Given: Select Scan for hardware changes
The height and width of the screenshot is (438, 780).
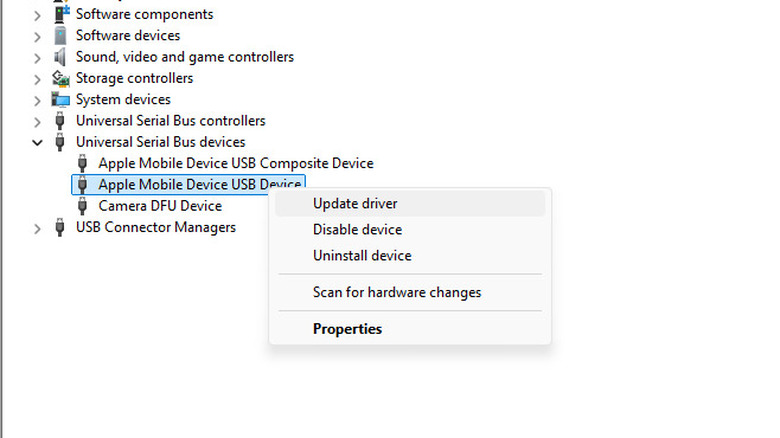Looking at the screenshot, I should (x=397, y=293).
